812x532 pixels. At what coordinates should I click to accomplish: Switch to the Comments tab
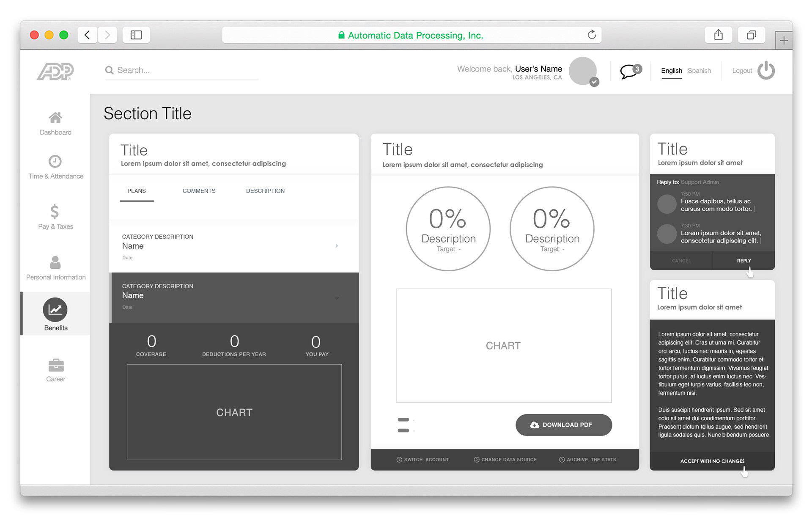point(199,191)
